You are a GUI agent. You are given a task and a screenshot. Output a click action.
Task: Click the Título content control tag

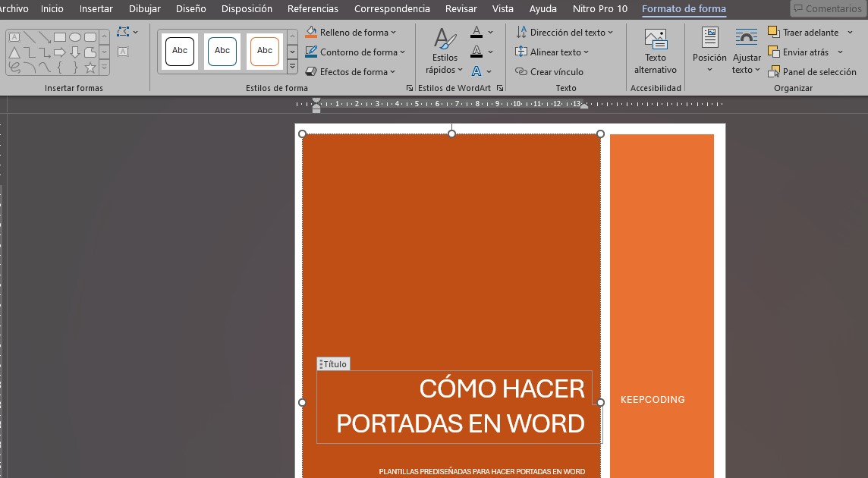click(333, 364)
